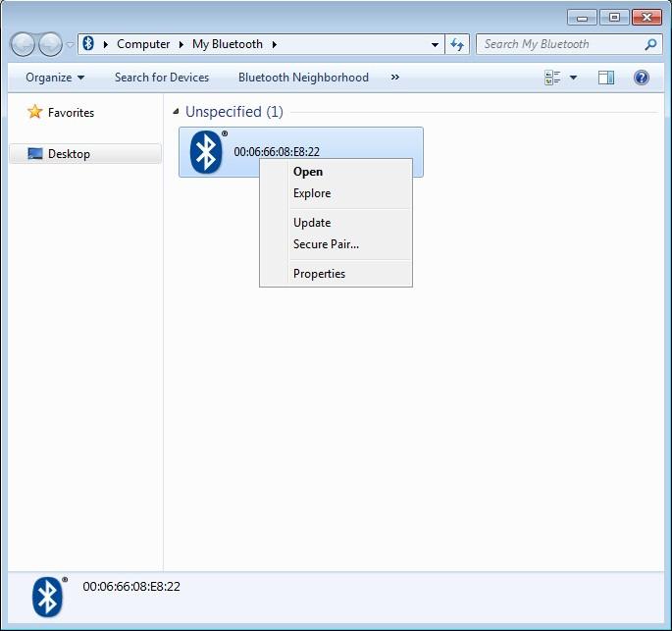
Task: Click the My Bluetooth breadcrumb
Action: click(228, 44)
